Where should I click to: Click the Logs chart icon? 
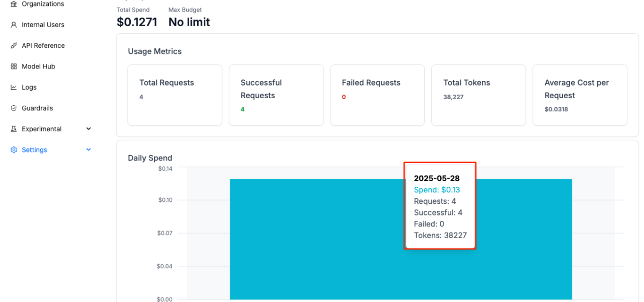click(x=14, y=88)
